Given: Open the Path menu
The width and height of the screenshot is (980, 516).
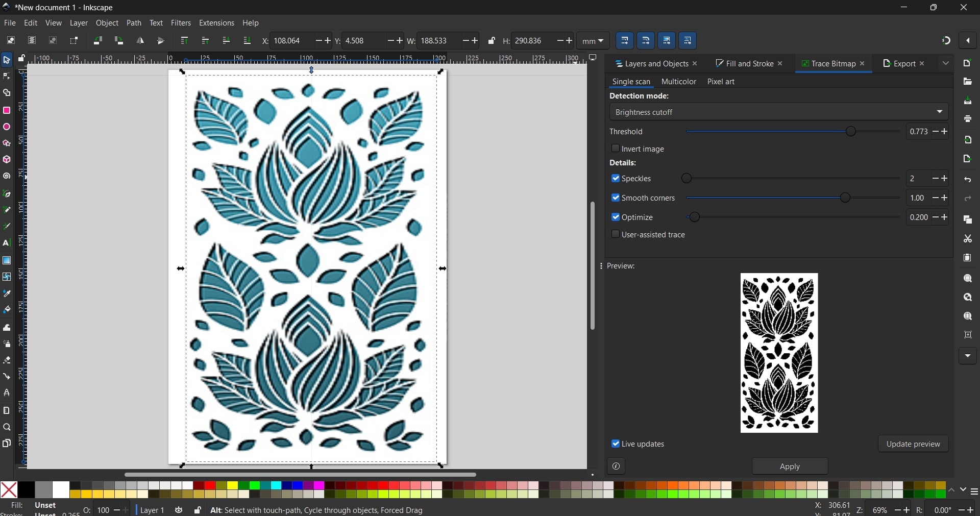Looking at the screenshot, I should click(x=134, y=23).
